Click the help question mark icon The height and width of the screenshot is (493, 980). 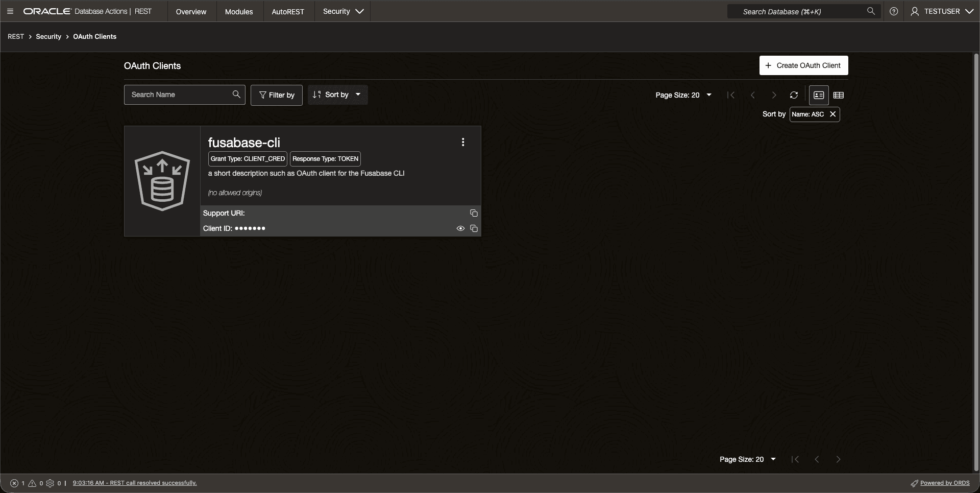coord(894,11)
